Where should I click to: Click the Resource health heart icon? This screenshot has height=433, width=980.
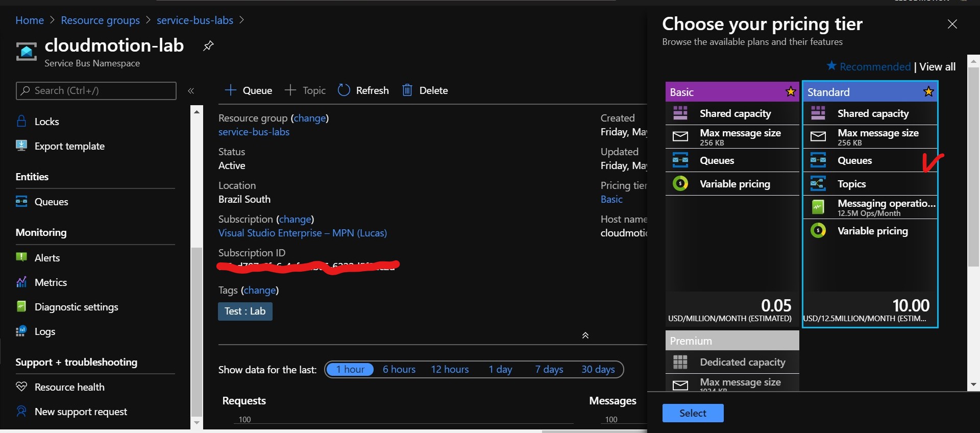[21, 387]
